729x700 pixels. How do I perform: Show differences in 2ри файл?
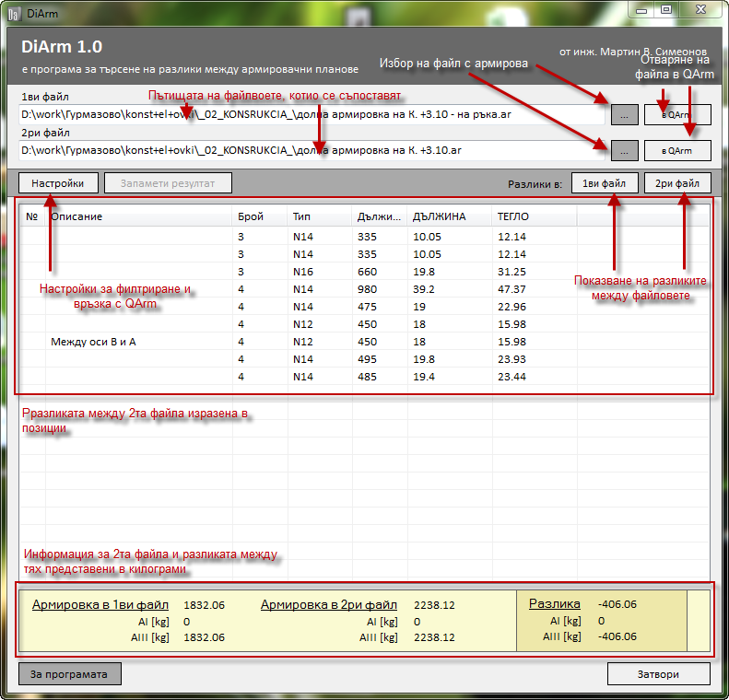tap(677, 183)
